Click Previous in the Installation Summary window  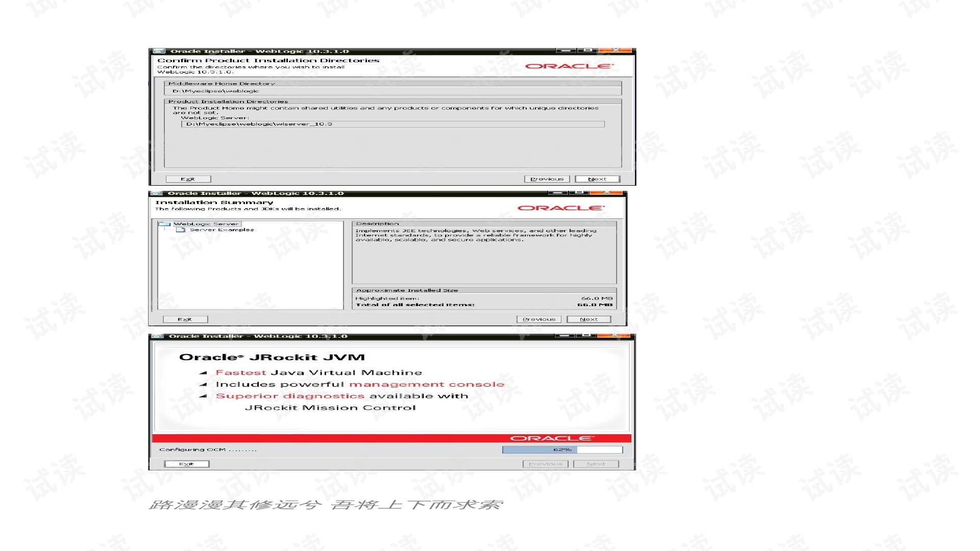[x=539, y=319]
